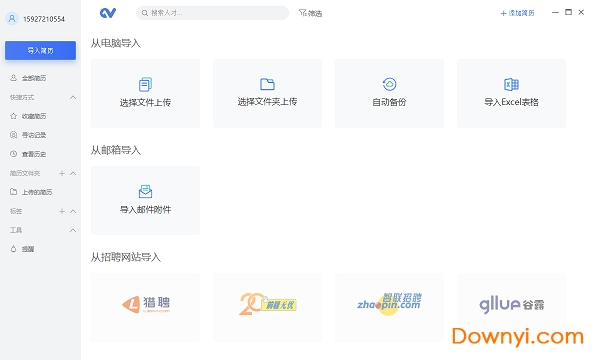Open the 筛选 filter option

point(310,13)
